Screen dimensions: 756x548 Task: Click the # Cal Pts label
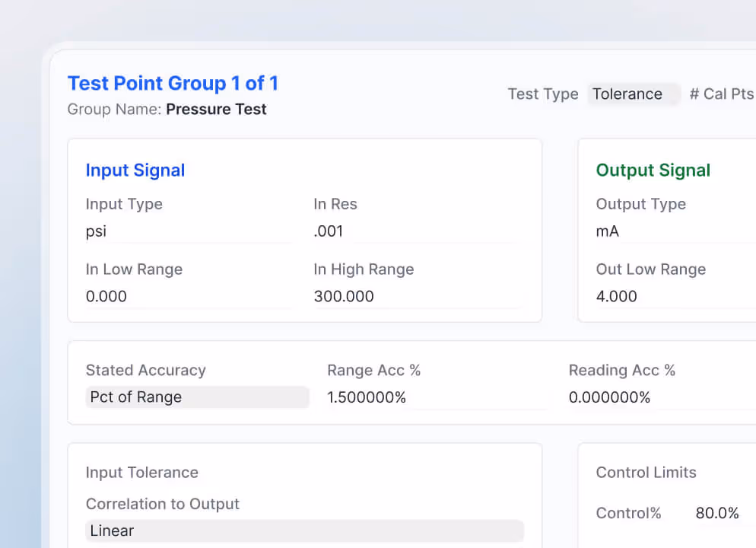pyautogui.click(x=722, y=94)
